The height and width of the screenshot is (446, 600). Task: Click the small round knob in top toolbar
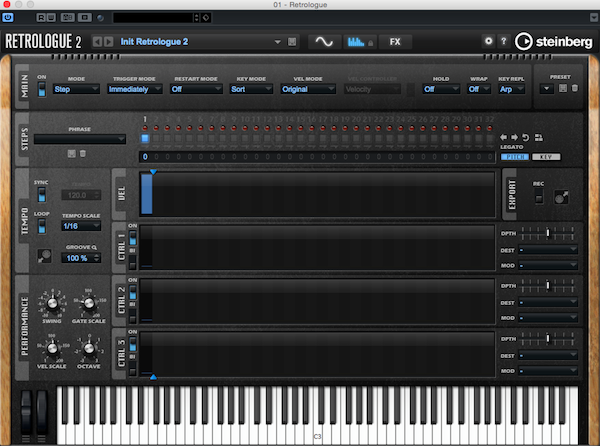point(100,18)
